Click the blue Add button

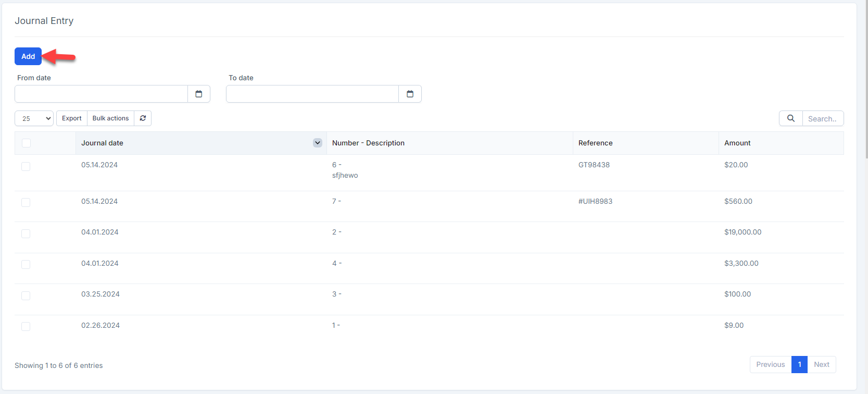click(28, 56)
